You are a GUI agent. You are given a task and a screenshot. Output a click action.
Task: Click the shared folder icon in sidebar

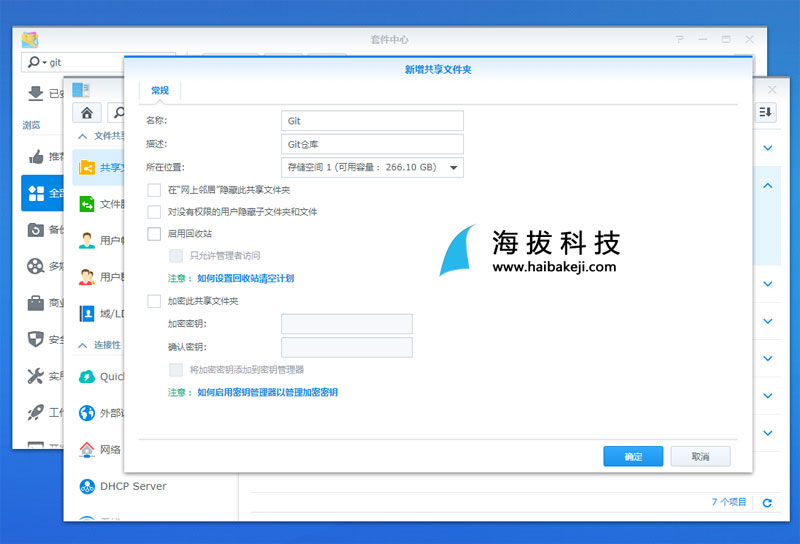pos(87,167)
